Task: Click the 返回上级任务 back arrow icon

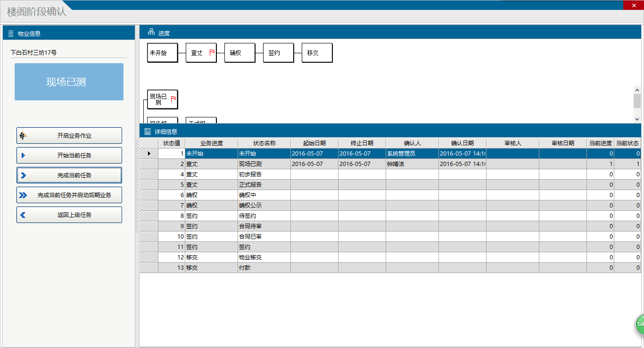Action: [x=23, y=215]
